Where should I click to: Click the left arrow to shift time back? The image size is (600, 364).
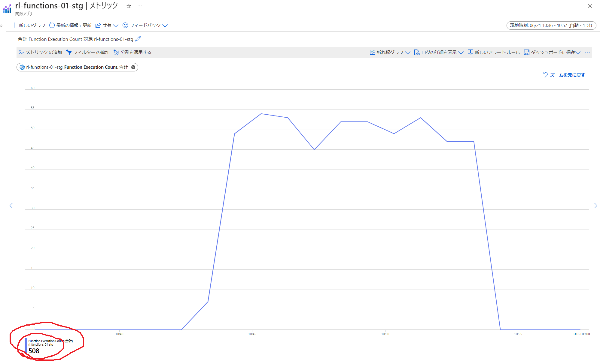point(11,206)
